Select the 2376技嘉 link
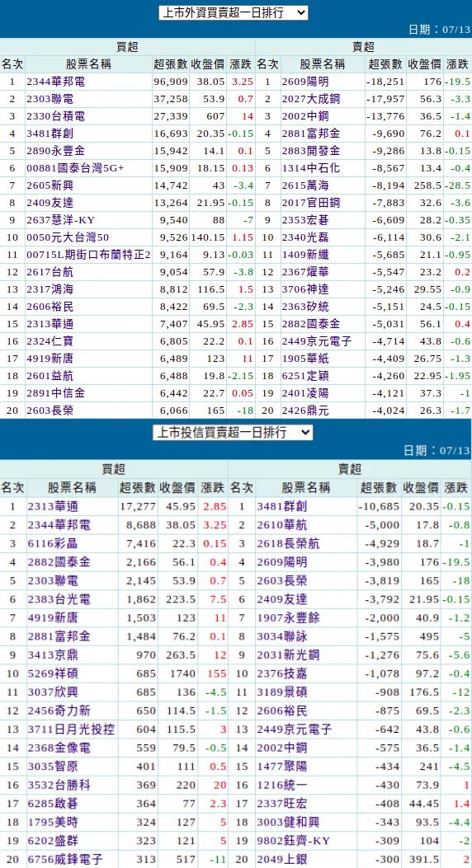472x868 pixels. coord(282,673)
